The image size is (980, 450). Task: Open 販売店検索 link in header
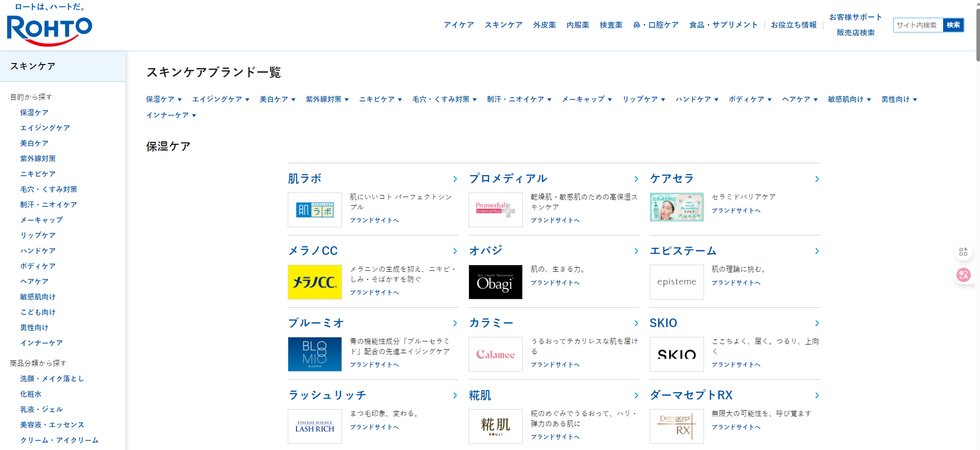(x=856, y=33)
